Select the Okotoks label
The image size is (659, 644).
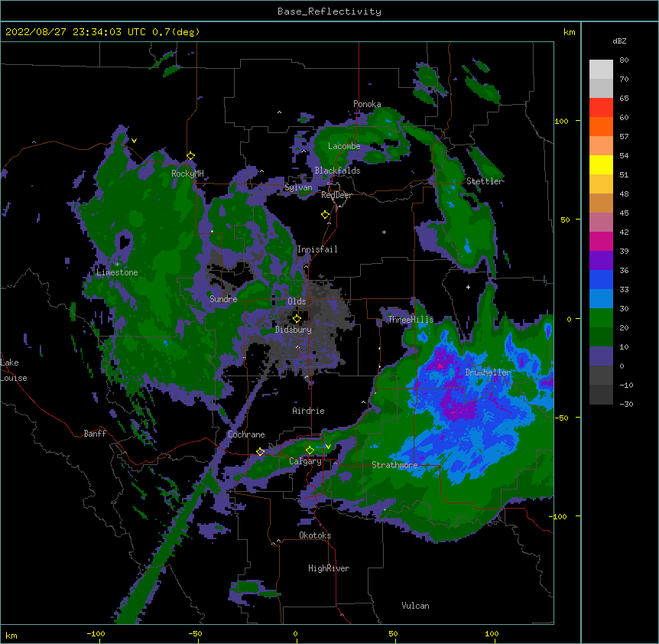point(315,535)
